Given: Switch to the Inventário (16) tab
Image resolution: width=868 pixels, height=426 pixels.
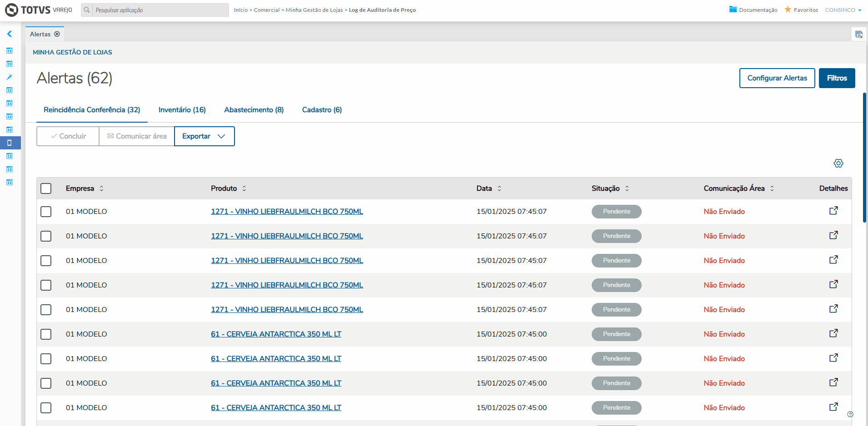Looking at the screenshot, I should (x=182, y=110).
